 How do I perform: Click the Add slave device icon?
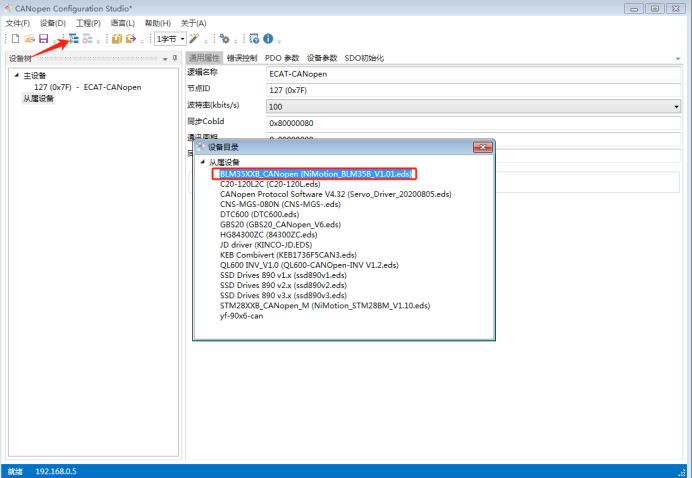click(73, 39)
